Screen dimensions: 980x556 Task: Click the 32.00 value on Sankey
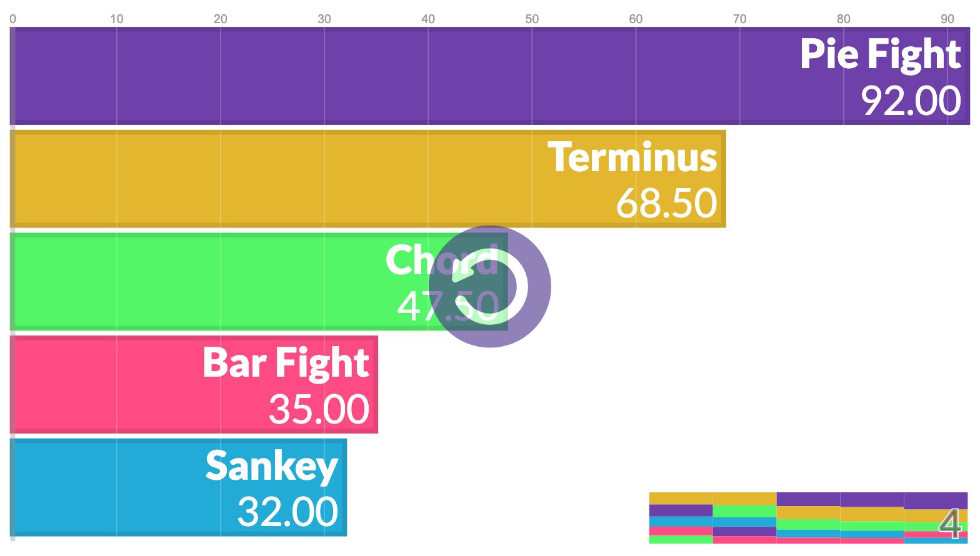click(x=287, y=512)
